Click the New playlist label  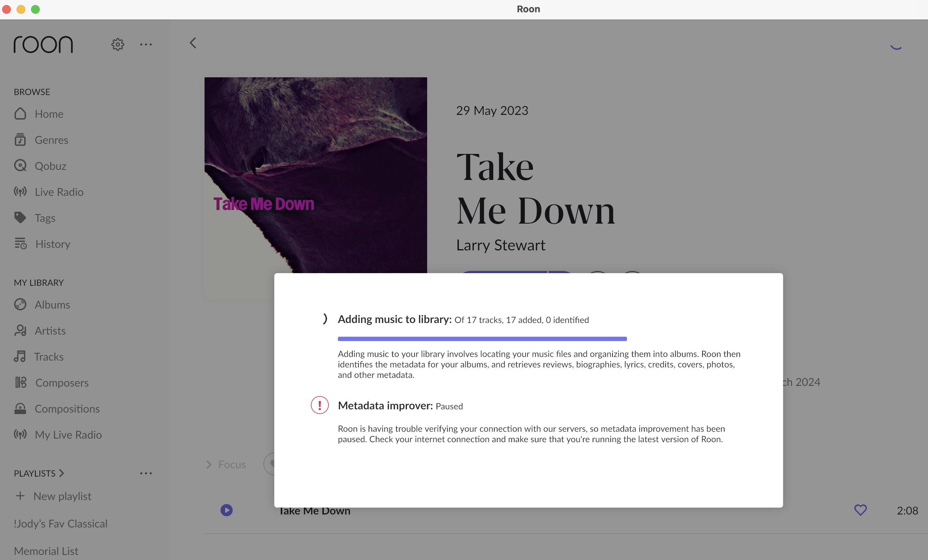[62, 496]
